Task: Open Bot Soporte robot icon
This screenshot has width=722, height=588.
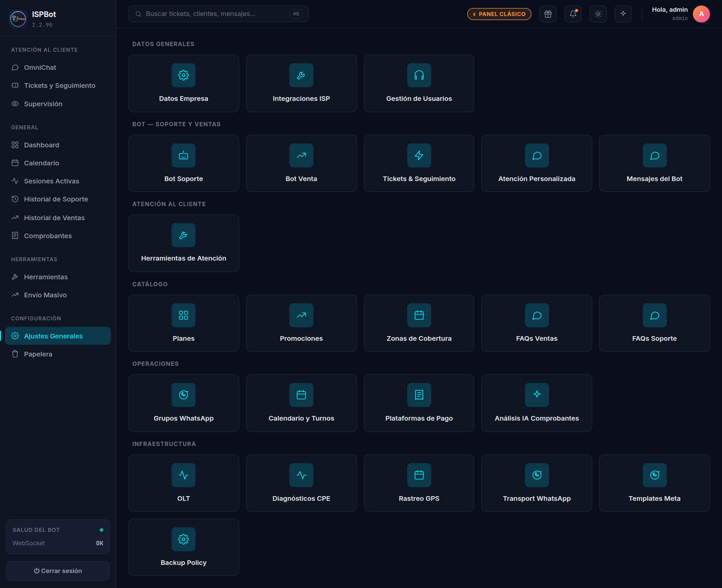Action: [x=183, y=155]
